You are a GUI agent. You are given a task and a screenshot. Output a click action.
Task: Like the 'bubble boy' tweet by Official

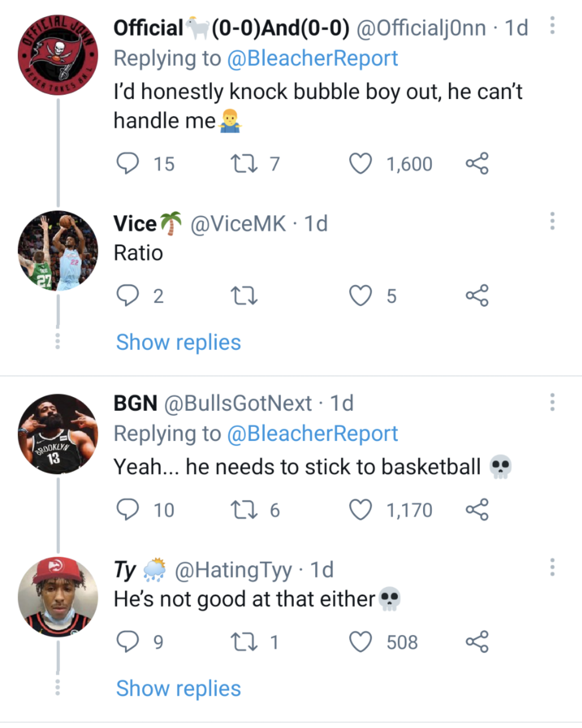coord(360,164)
